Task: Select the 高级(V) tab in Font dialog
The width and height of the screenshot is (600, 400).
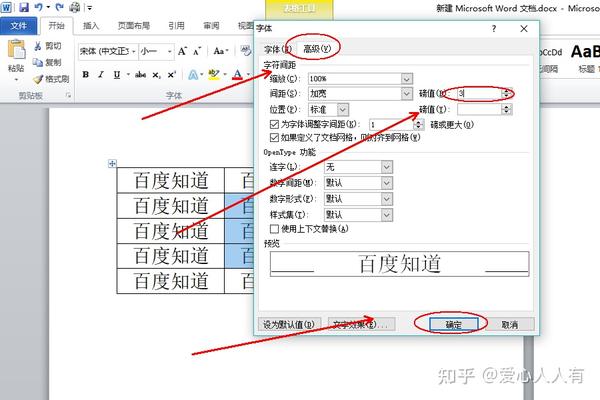Action: [x=317, y=49]
